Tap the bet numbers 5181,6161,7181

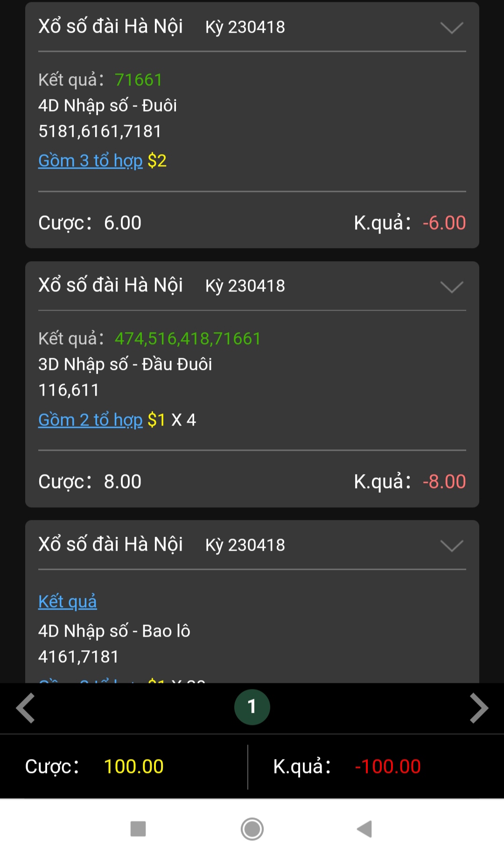[100, 131]
